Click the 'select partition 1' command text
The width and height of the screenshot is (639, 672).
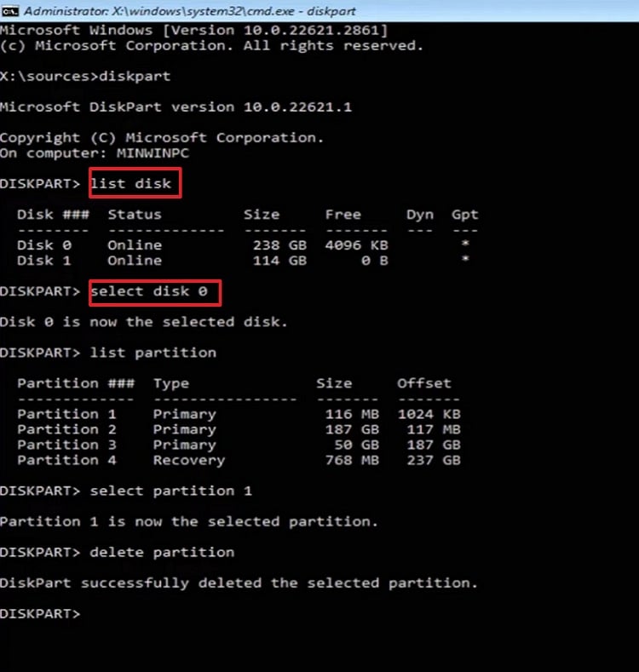(171, 491)
